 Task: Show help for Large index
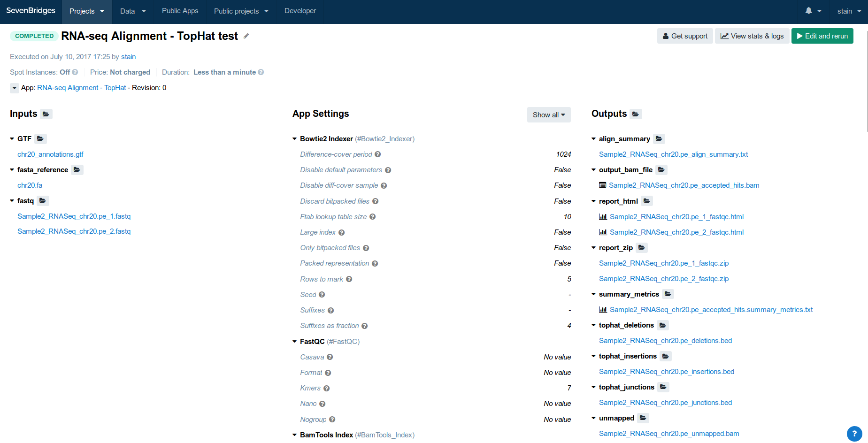[342, 233]
